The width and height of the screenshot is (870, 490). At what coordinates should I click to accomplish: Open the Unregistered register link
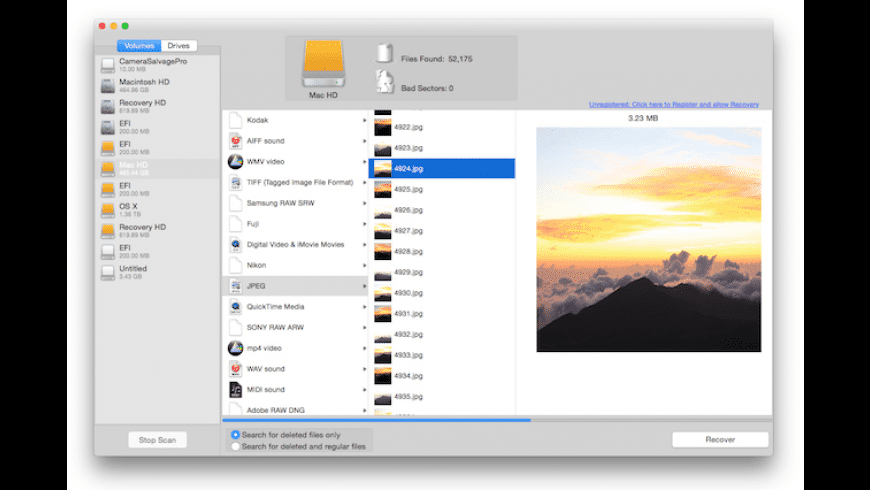click(673, 104)
